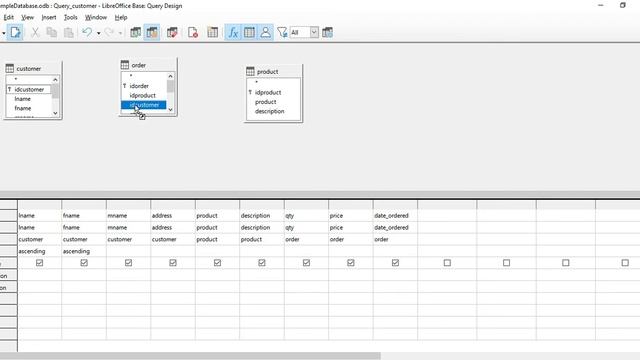Add Table or Query icon
Viewport: 640px width, 360px height.
(212, 32)
